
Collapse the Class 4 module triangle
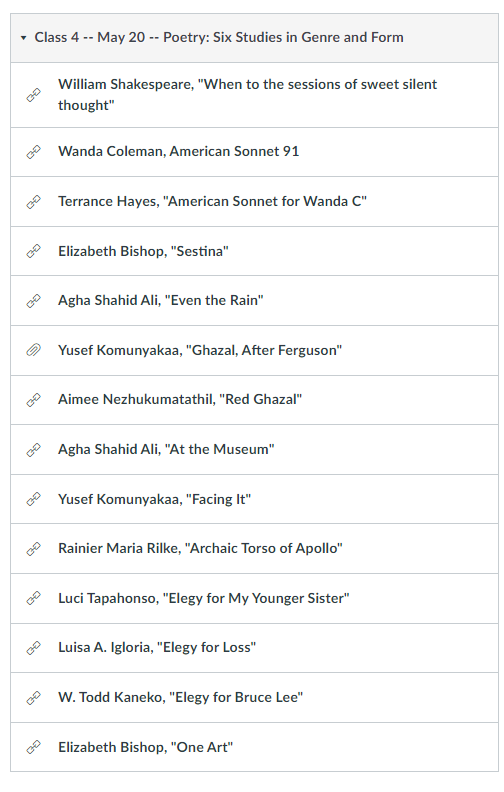24,38
